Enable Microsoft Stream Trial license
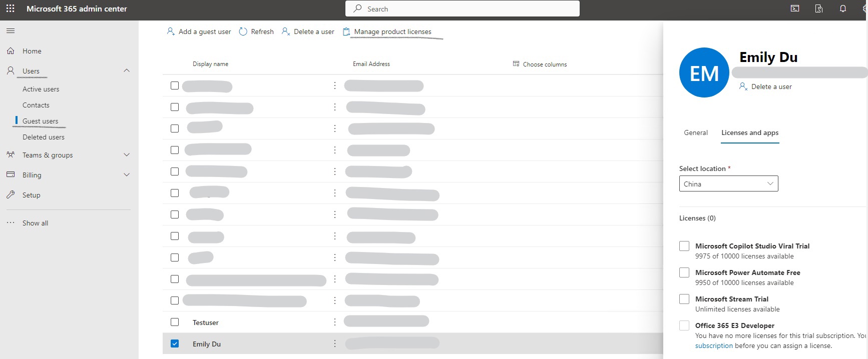 tap(684, 299)
